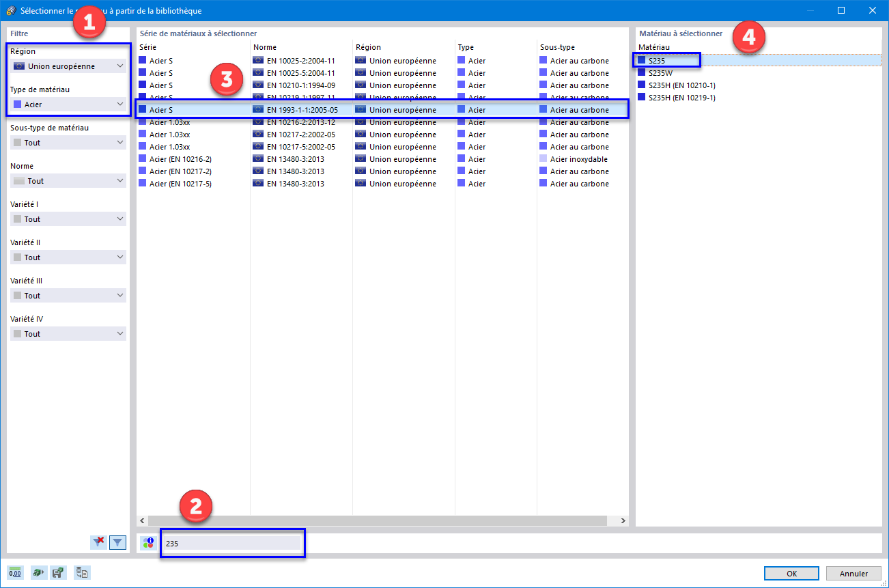Select the Acier (EN 10216-2) series row
This screenshot has width=889, height=588.
click(382, 159)
